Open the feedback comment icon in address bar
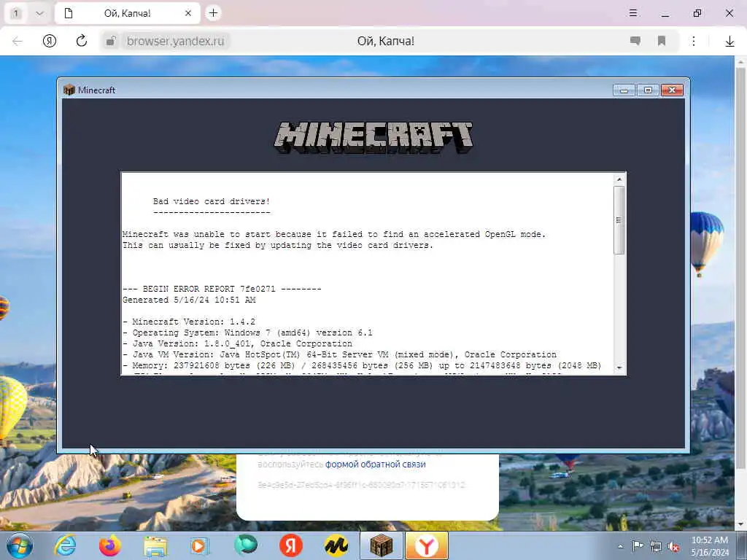The height and width of the screenshot is (560, 747). click(635, 41)
